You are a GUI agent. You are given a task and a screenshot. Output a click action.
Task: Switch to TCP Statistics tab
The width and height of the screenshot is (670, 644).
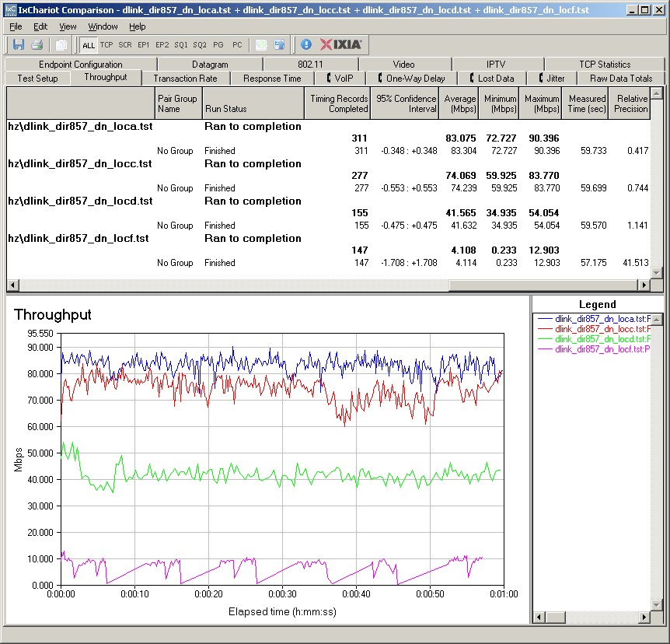[605, 64]
